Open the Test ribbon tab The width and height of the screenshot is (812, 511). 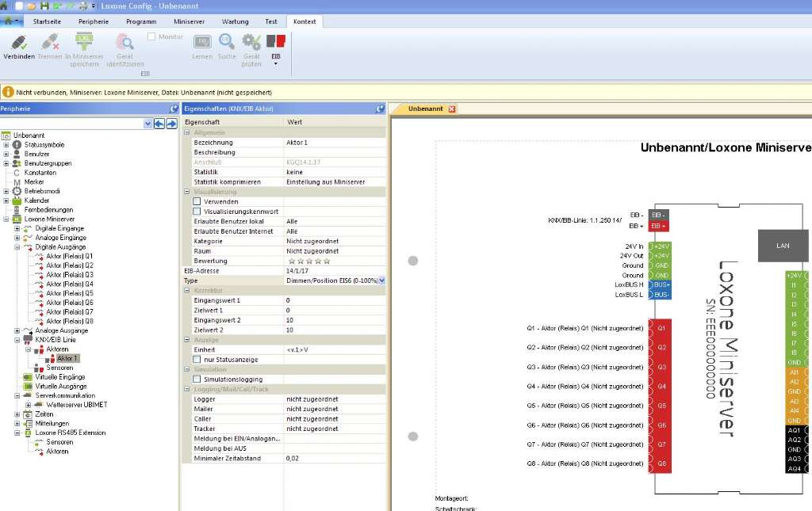(271, 21)
